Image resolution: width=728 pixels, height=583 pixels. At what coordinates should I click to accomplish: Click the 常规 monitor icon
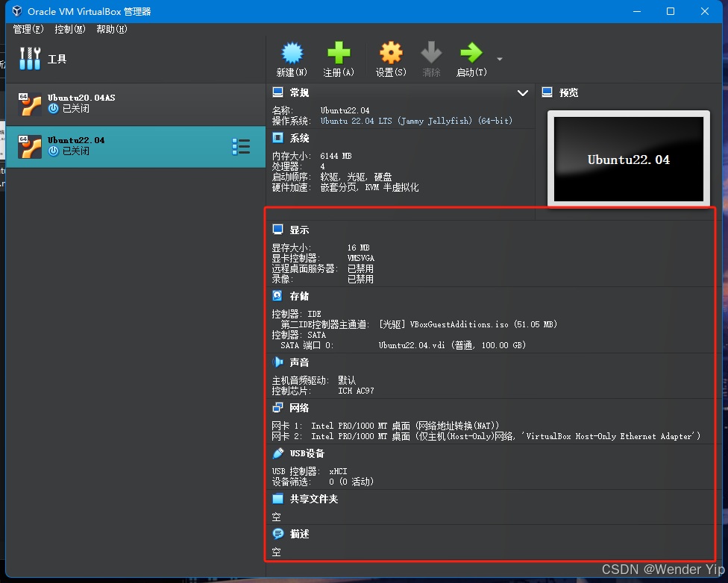[x=277, y=92]
